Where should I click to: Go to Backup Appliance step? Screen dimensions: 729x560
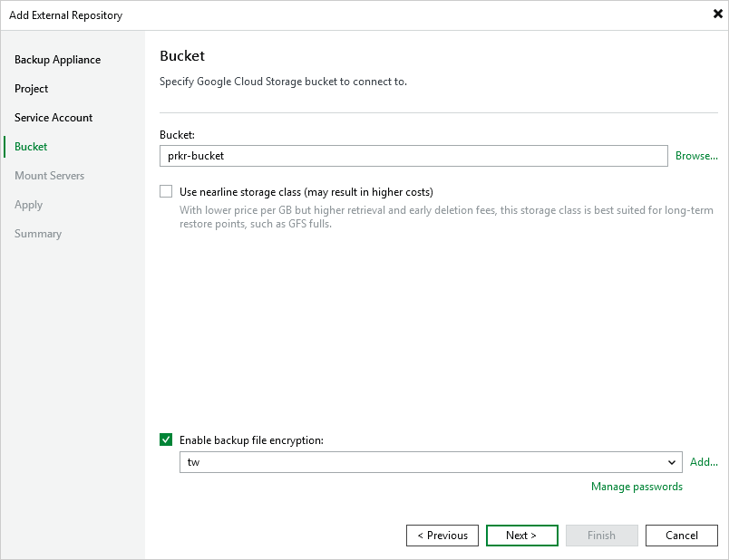pos(57,60)
